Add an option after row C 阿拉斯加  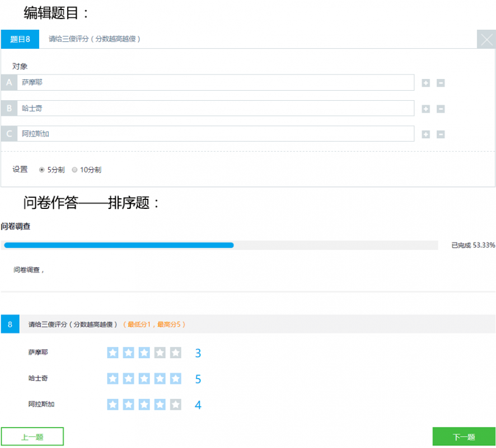[x=426, y=134]
